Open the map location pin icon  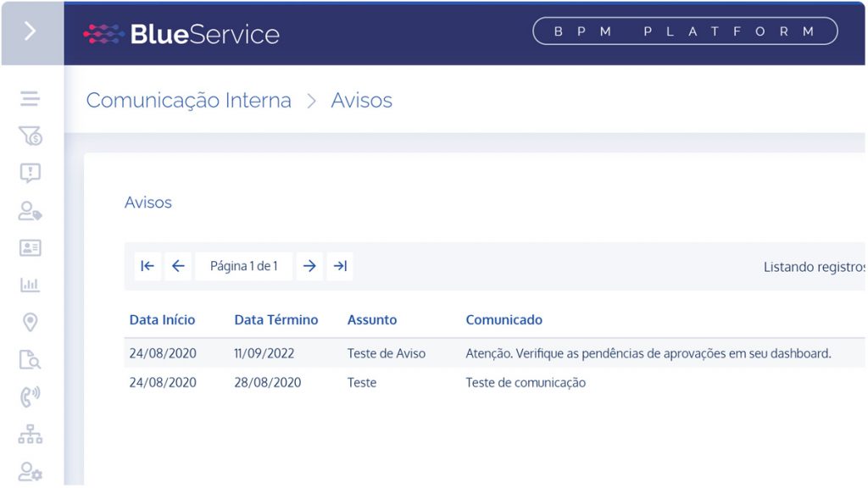point(31,322)
